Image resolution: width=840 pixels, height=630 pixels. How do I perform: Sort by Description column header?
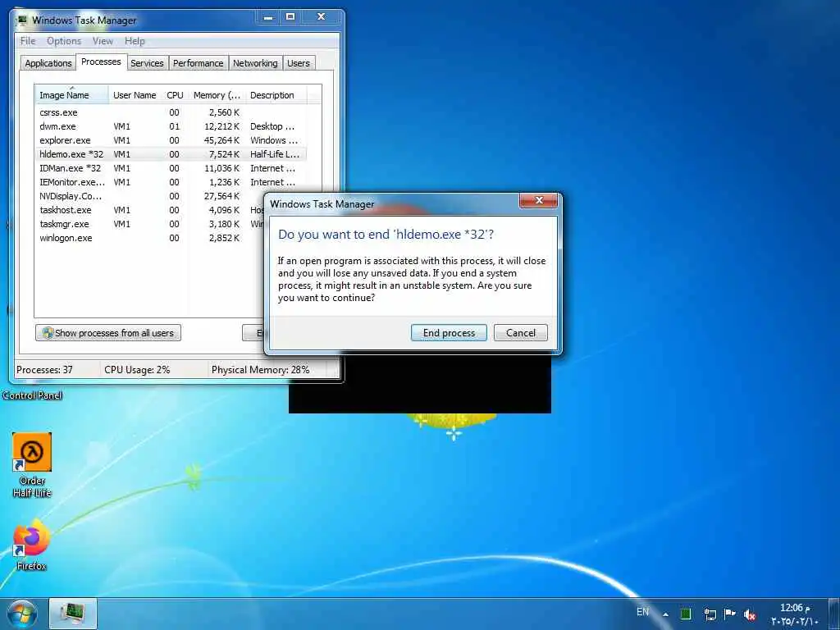tap(276, 95)
